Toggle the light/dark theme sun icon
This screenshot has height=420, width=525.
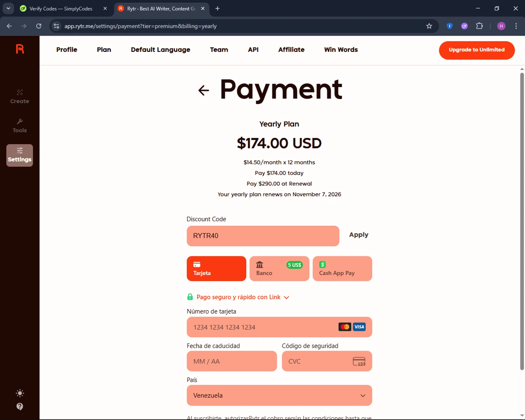click(x=20, y=393)
